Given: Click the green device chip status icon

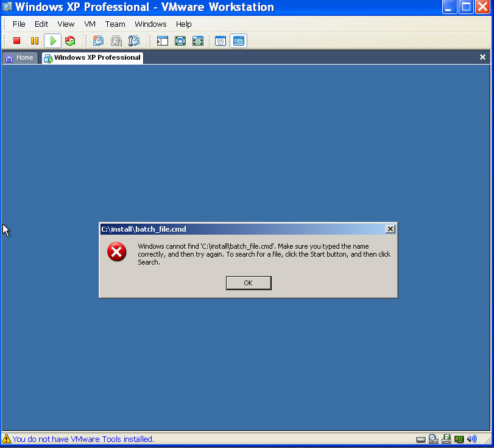Looking at the screenshot, I should (459, 439).
